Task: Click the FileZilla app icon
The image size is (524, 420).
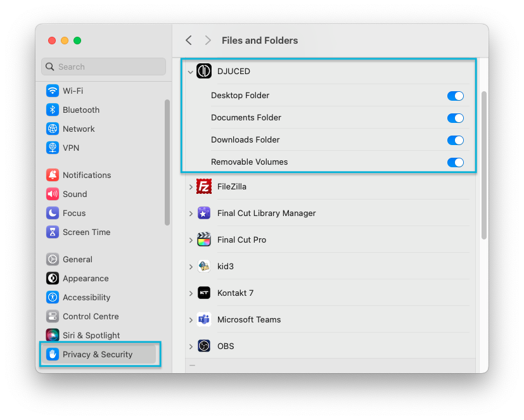Action: [203, 187]
